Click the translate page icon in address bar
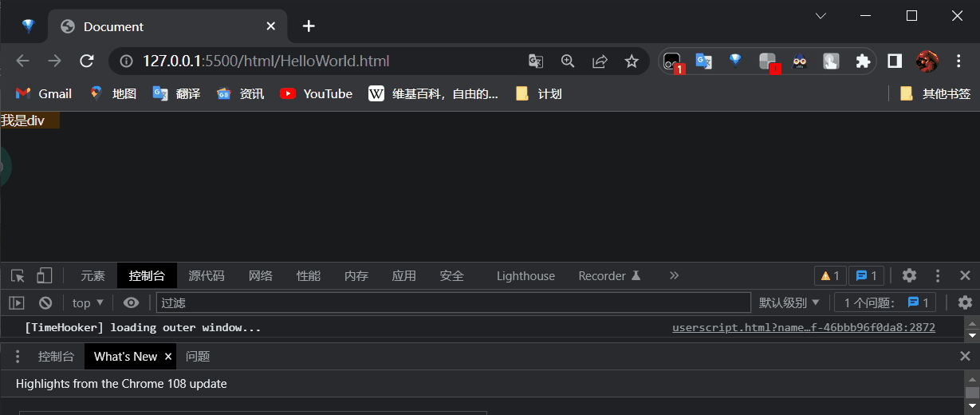The width and height of the screenshot is (980, 415). 536,61
